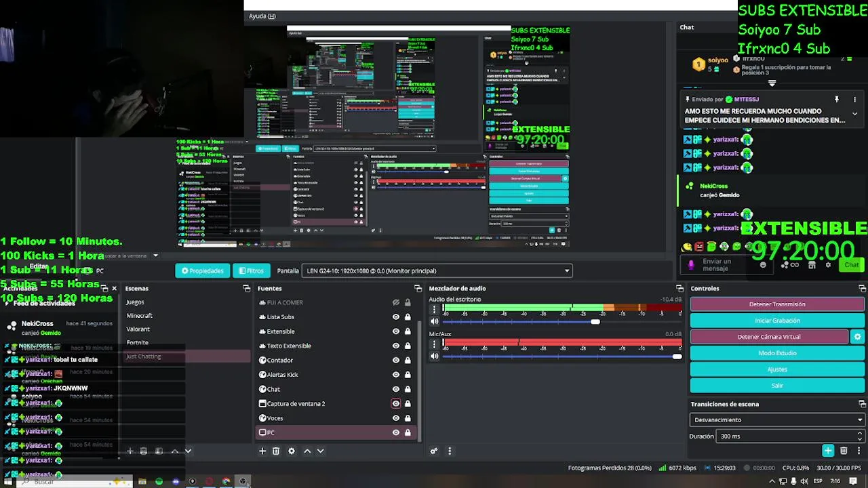Hide the Lista Subs source
Viewport: 868px width, 488px height.
coord(396,317)
